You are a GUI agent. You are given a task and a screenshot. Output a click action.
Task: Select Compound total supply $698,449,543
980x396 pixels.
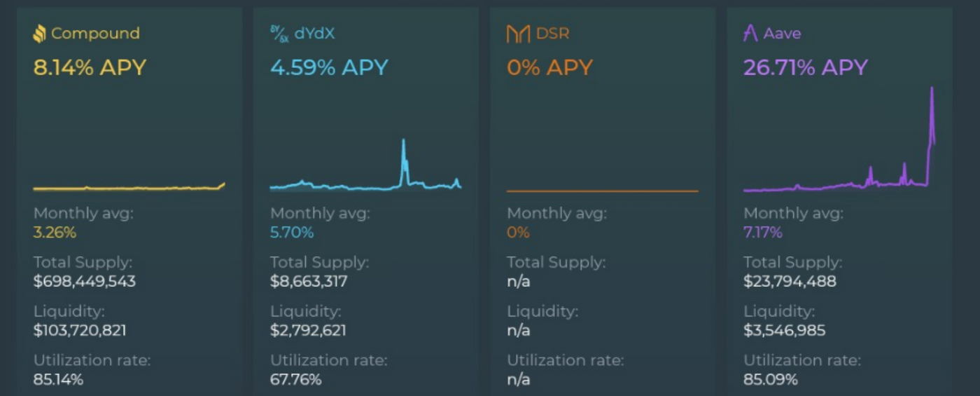point(85,282)
